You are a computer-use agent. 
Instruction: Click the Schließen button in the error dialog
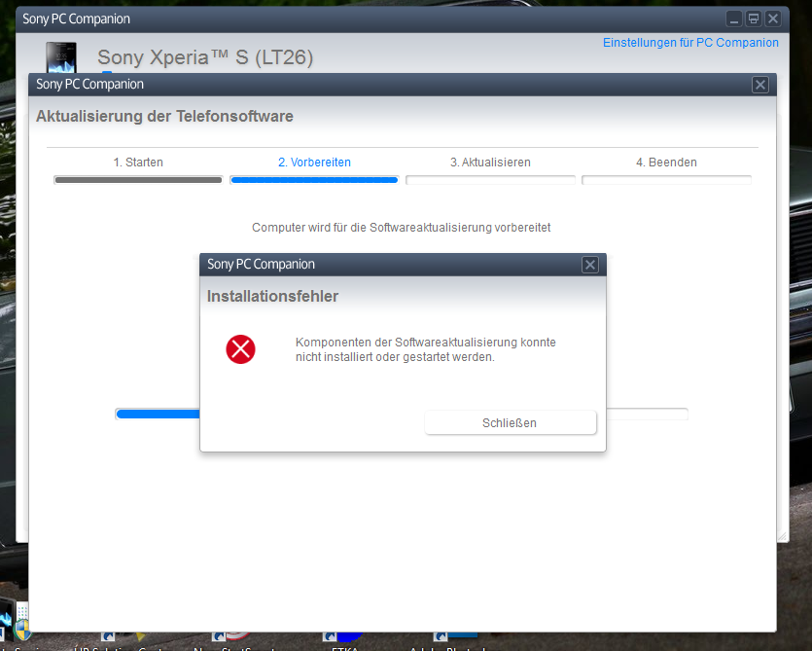coord(511,423)
